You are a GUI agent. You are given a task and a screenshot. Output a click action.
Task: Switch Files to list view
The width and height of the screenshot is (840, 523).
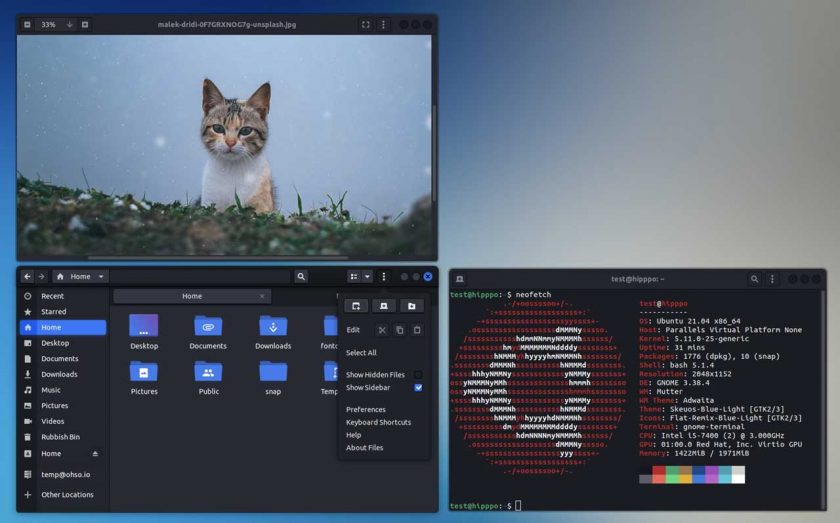[x=354, y=277]
